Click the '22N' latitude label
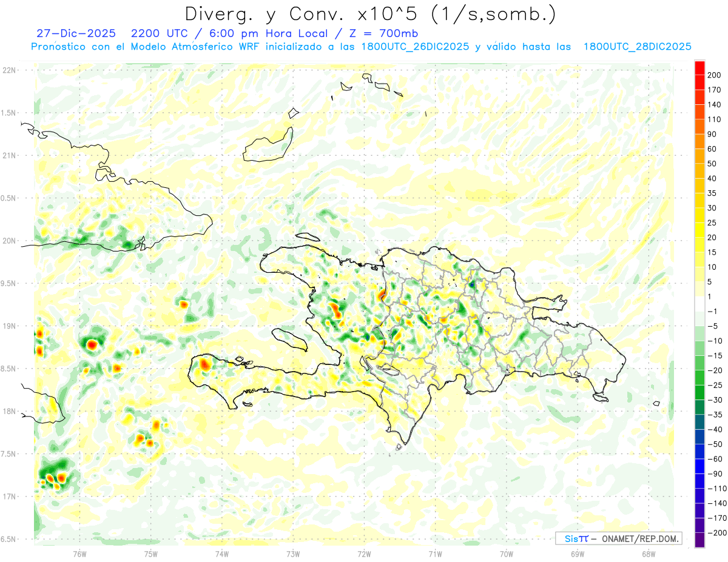 pos(8,70)
